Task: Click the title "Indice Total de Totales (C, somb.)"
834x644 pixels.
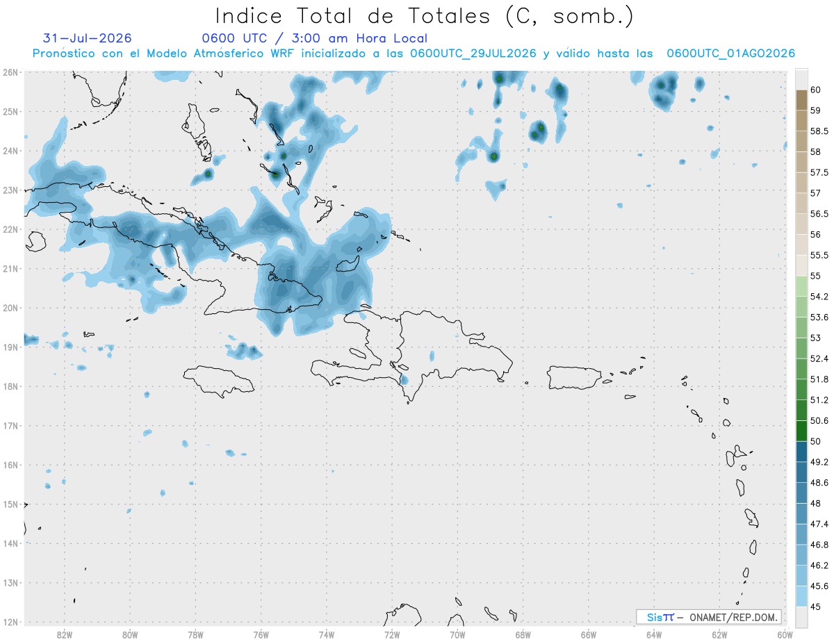Action: (425, 17)
